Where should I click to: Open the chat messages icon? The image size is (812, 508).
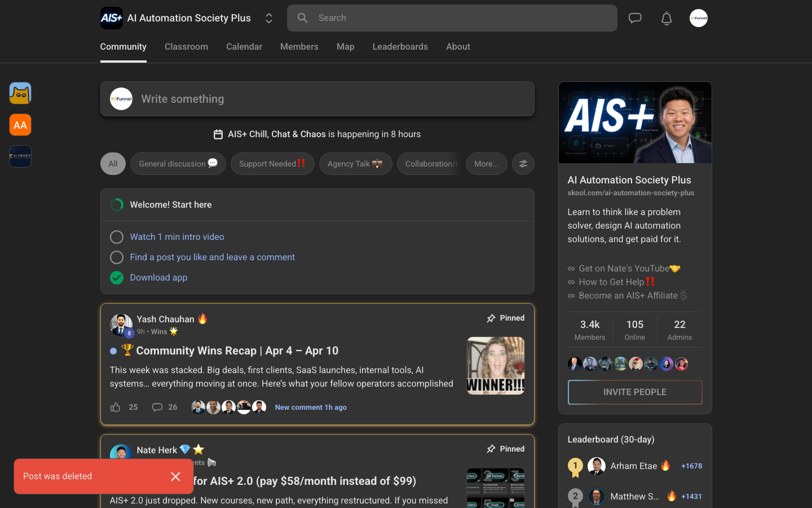(635, 18)
